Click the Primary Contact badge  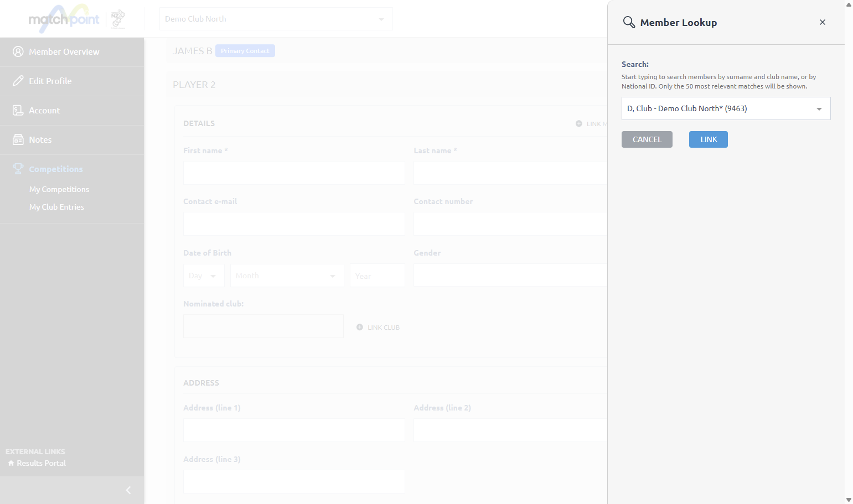(245, 51)
